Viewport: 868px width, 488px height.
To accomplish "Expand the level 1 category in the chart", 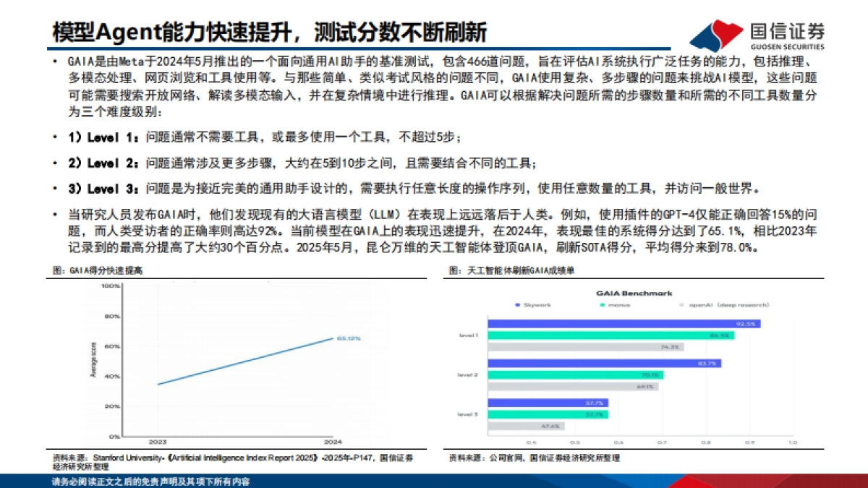I will [x=467, y=335].
